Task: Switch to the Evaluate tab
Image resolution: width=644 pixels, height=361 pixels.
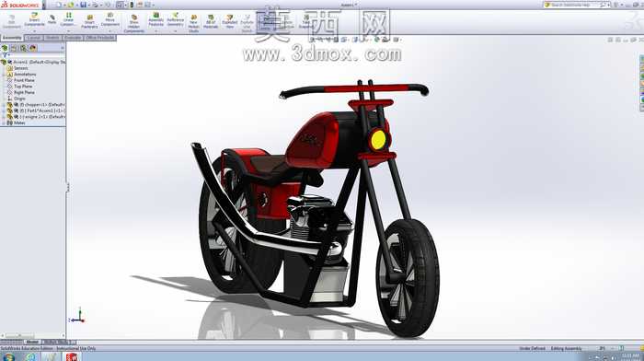Action: click(x=73, y=38)
